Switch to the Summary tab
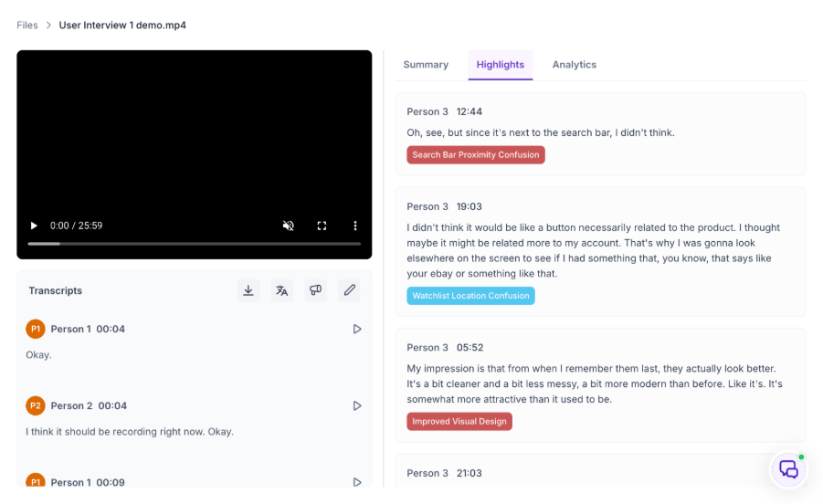This screenshot has height=504, width=823. point(426,65)
